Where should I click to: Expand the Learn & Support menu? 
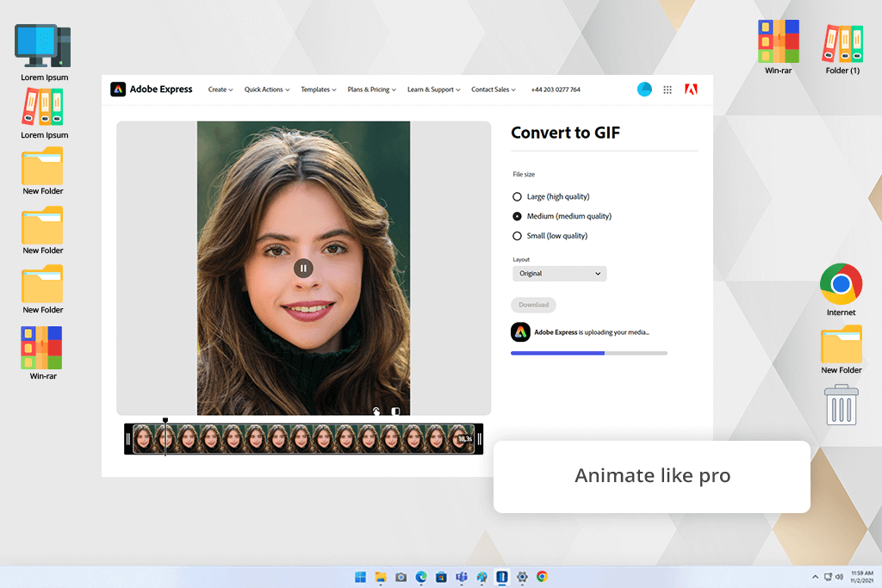434,90
